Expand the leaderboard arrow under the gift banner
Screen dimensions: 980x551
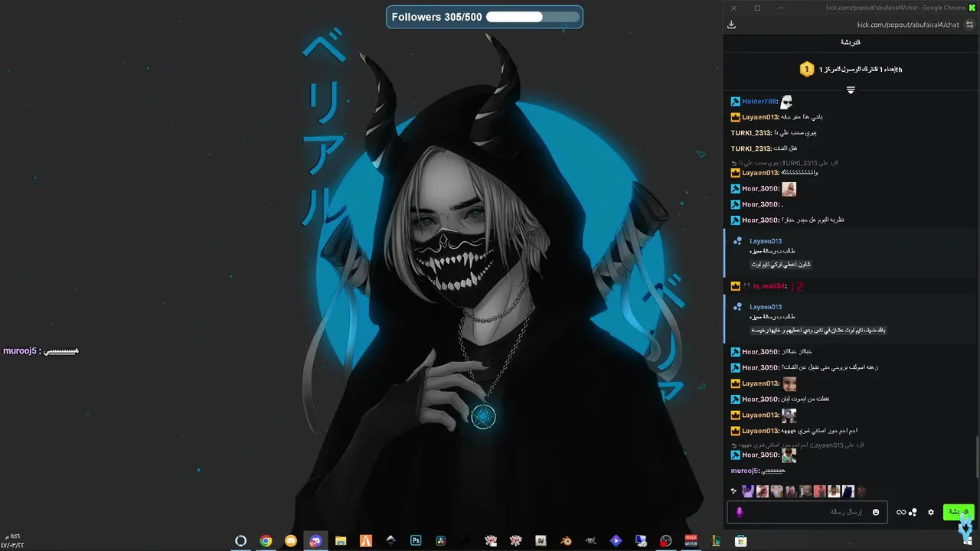point(851,90)
